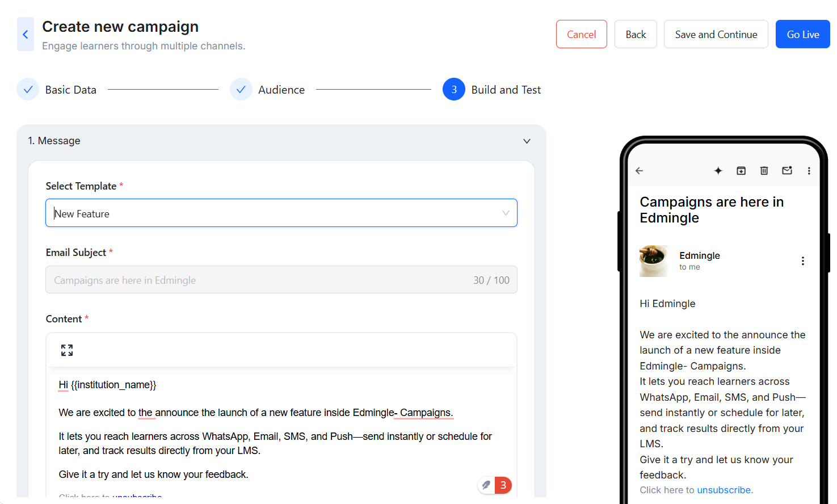Click the fullscreen expand icon in content editor
This screenshot has width=837, height=504.
coord(67,350)
